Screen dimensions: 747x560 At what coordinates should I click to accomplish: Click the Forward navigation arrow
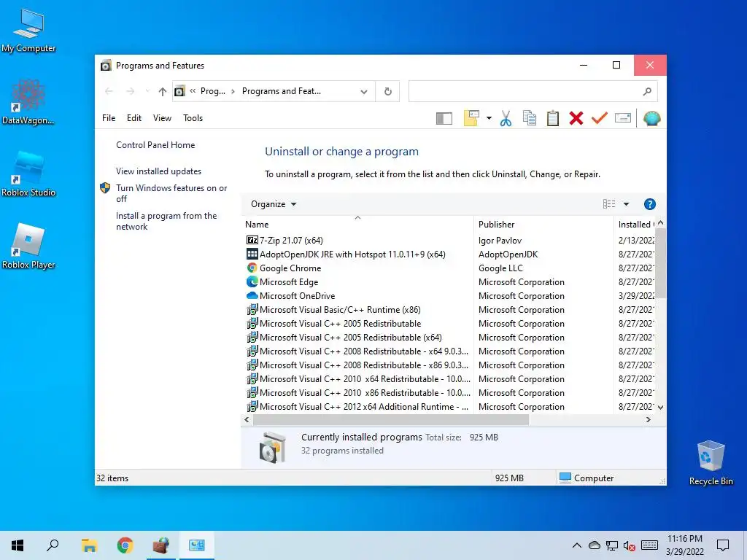click(130, 91)
